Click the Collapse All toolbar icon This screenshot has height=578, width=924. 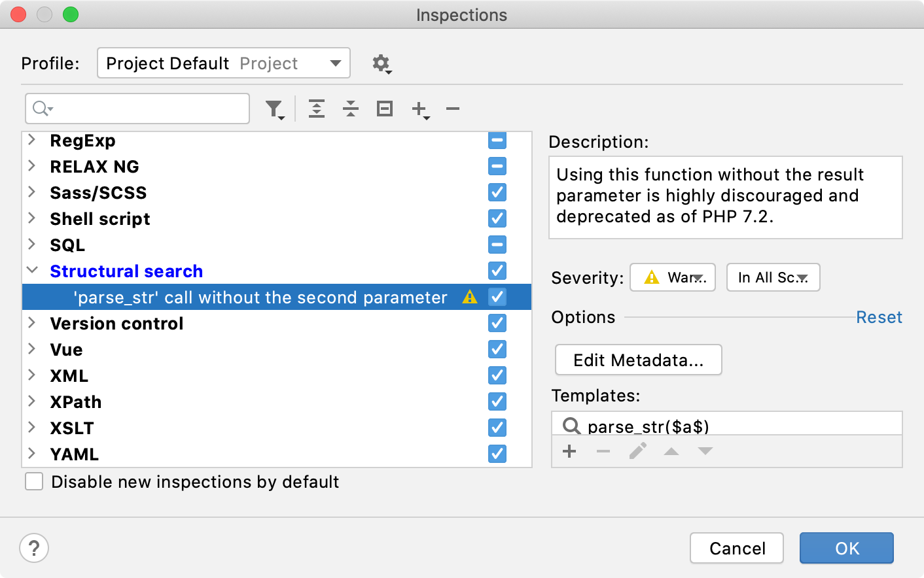coord(351,109)
